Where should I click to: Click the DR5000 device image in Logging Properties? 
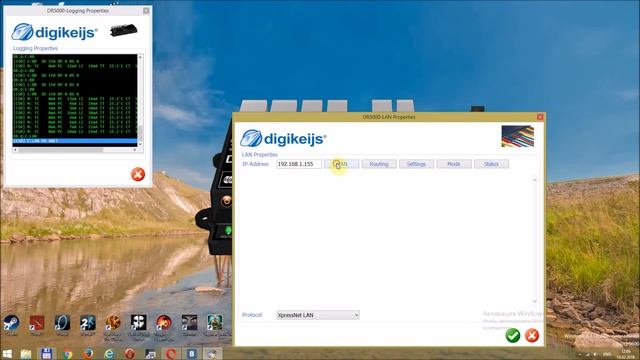[x=123, y=31]
